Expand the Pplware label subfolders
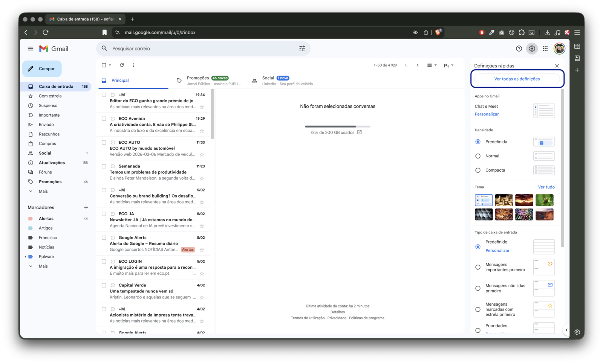This screenshot has width=603, height=364. click(x=25, y=257)
